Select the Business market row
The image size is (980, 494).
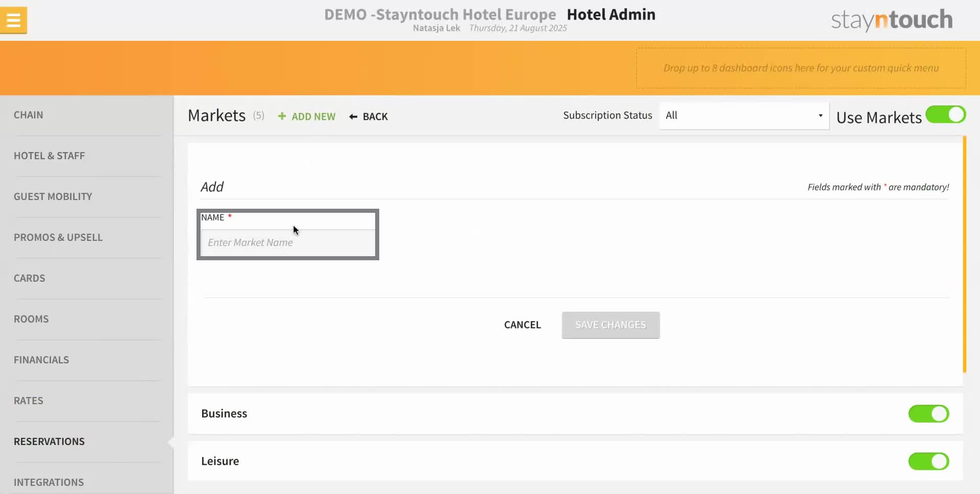coord(575,413)
